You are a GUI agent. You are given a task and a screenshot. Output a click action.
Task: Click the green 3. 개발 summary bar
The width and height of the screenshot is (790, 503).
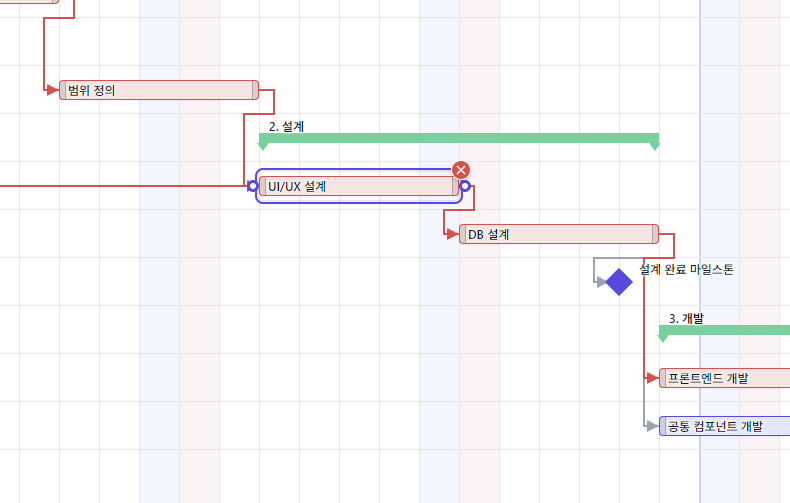click(x=725, y=330)
